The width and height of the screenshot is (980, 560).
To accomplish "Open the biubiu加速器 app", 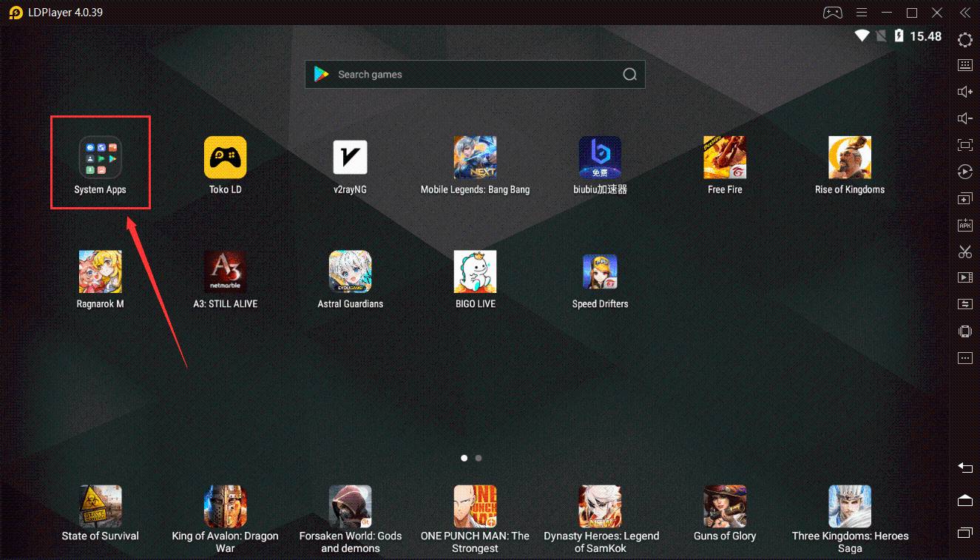I will (600, 157).
